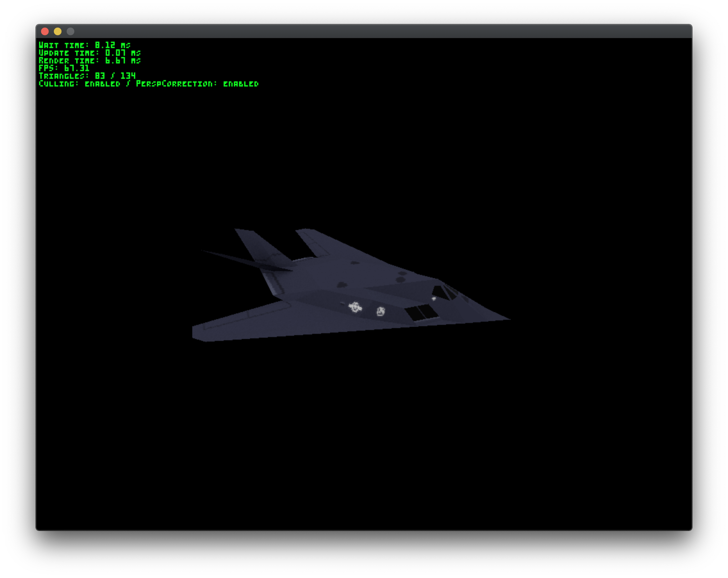
Task: Click the 'Wait time' readout line
Action: click(x=84, y=45)
